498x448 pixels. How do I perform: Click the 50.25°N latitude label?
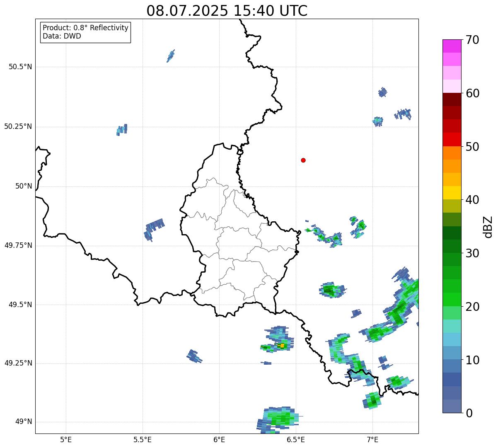click(x=18, y=126)
